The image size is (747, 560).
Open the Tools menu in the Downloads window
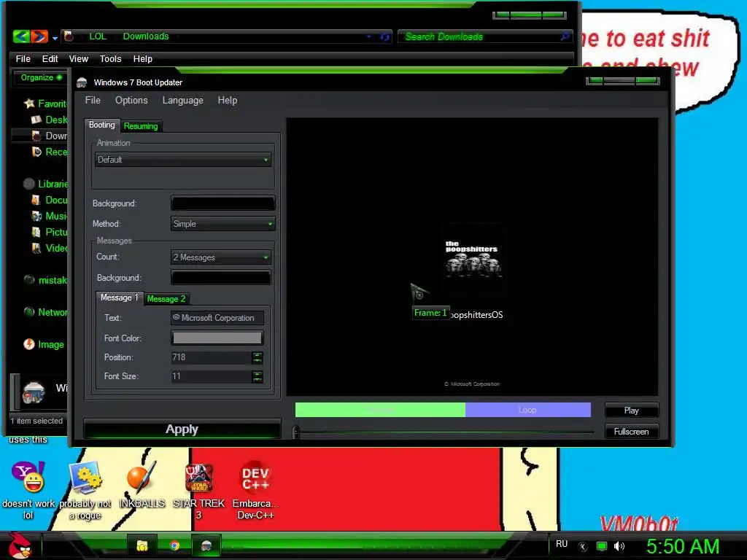coord(111,58)
